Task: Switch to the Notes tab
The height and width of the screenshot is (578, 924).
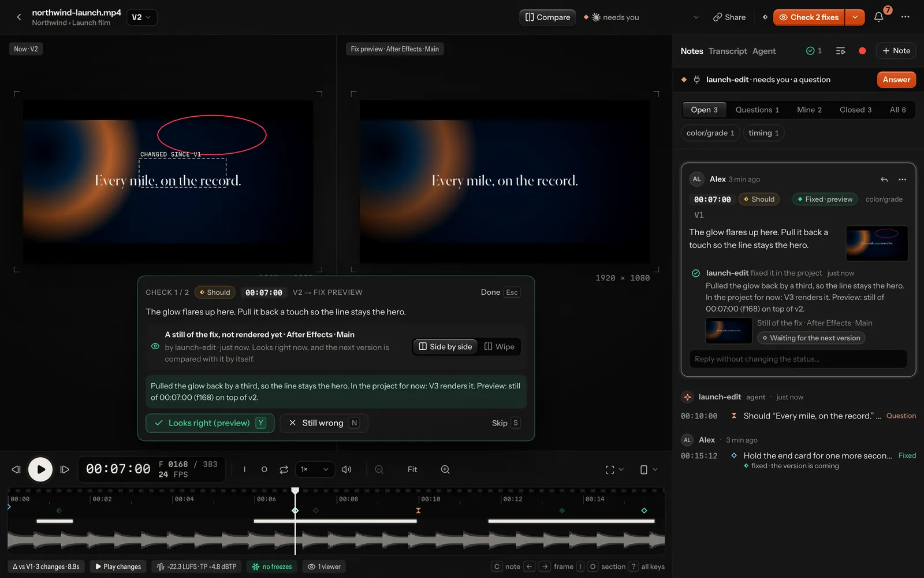Action: (x=692, y=51)
